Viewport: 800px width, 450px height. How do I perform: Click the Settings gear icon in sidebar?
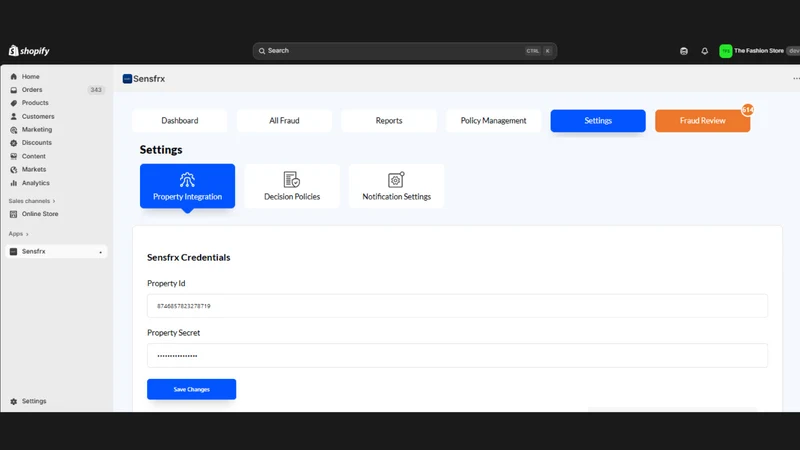coord(14,402)
